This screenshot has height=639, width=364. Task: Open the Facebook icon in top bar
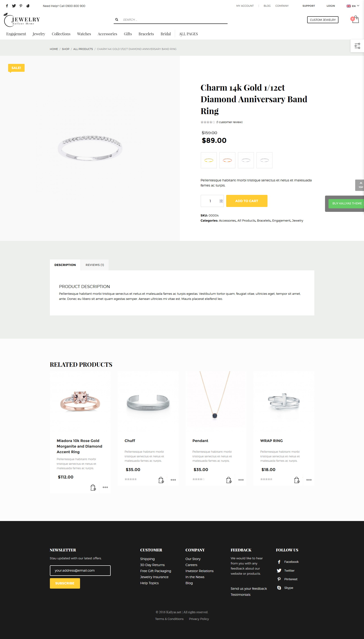(7, 6)
